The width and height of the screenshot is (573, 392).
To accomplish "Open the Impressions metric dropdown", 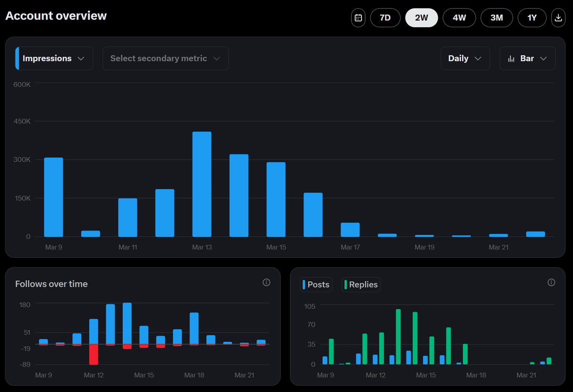I will pos(54,58).
